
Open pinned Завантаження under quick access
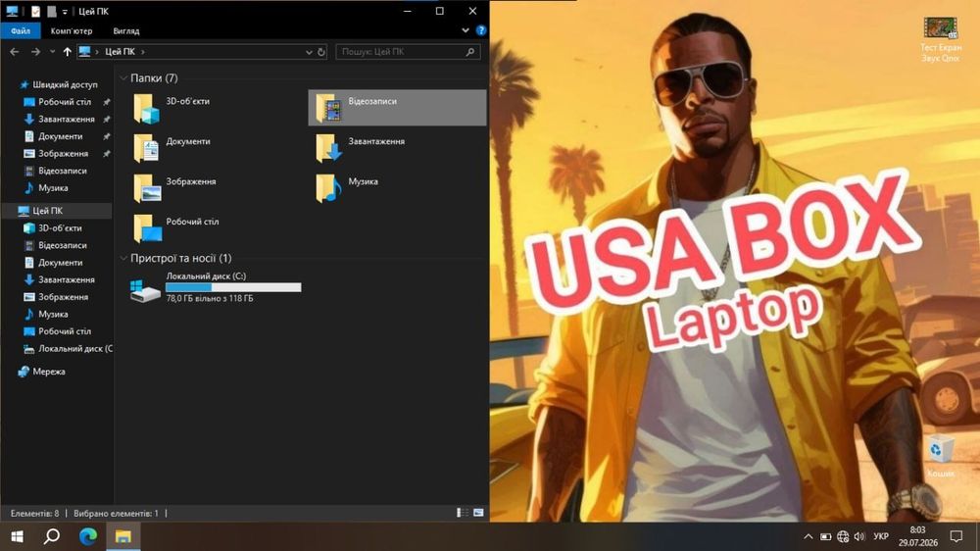point(67,119)
